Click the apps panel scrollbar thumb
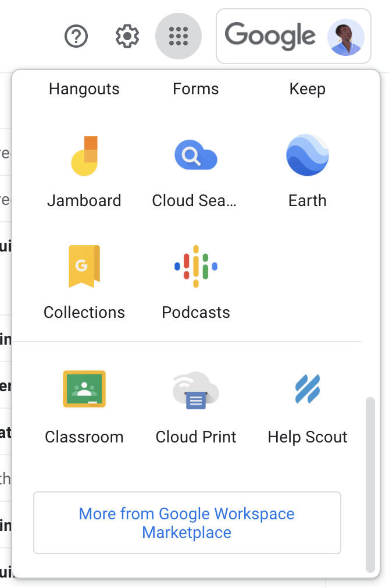The height and width of the screenshot is (588, 389). pyautogui.click(x=370, y=483)
